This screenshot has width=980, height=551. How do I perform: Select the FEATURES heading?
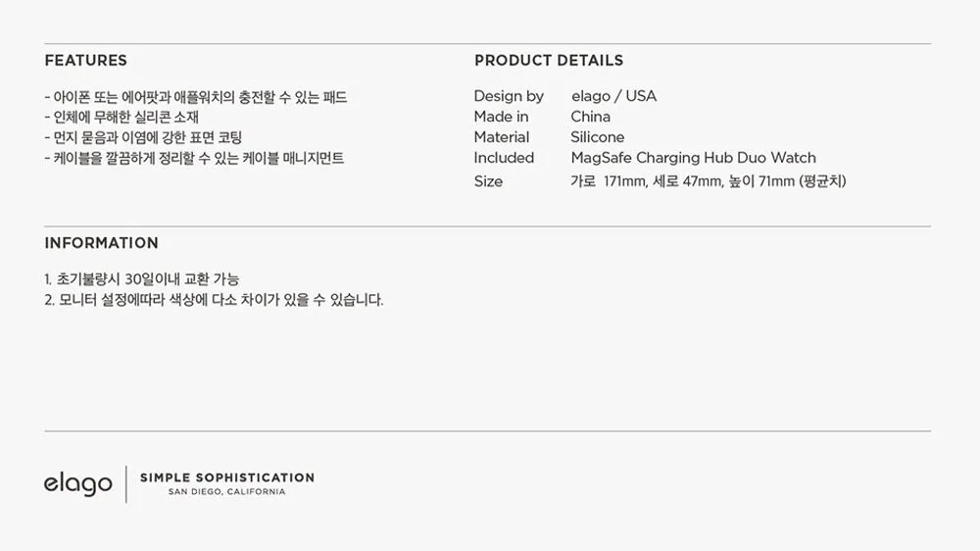tap(86, 61)
